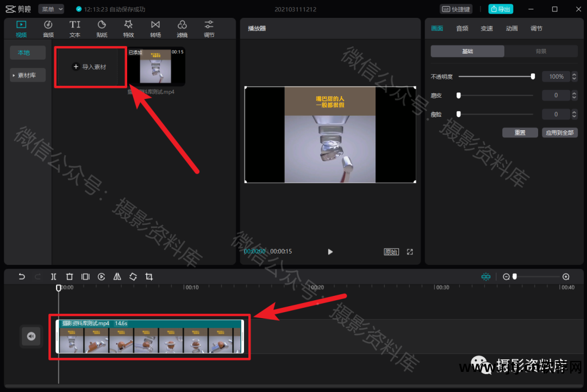Click the 00:10 timeline ruler mark
This screenshot has height=392, width=587.
click(192, 288)
